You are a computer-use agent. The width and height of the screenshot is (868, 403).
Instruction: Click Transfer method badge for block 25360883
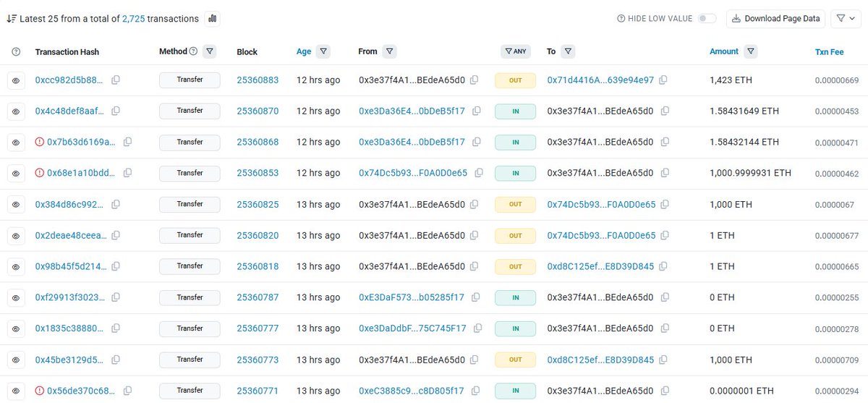click(190, 80)
